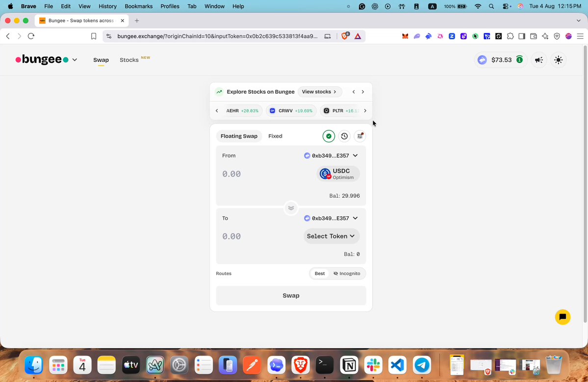The image size is (588, 382).
Task: Select the Best routes option
Action: tap(320, 273)
